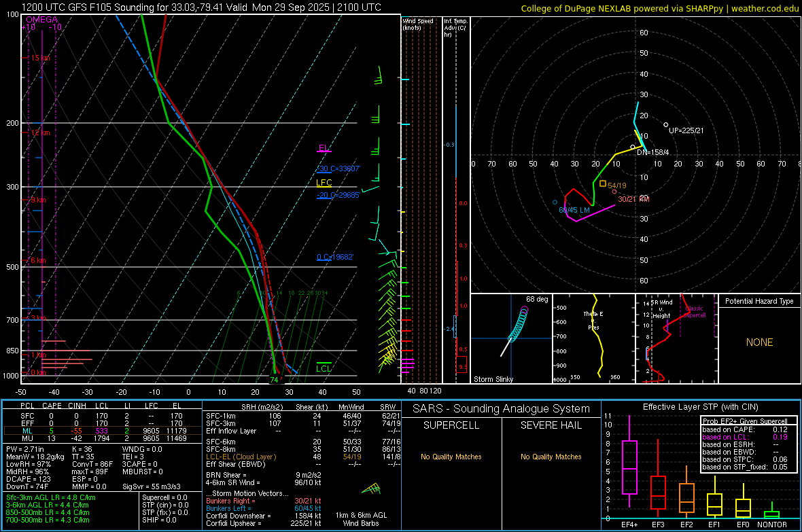Click the 'SigSvr = 55 m3/s3' value
Screen dimensions: 802x532
151,487
